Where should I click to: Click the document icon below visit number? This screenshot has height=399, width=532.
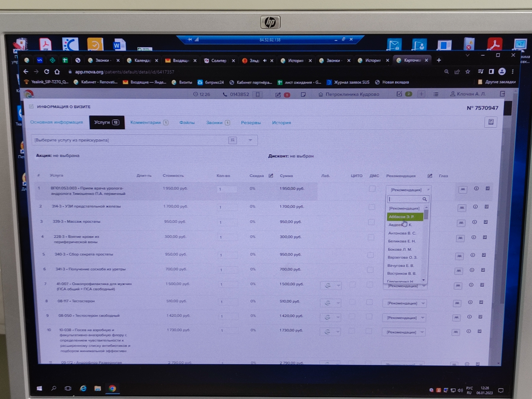coord(491,122)
